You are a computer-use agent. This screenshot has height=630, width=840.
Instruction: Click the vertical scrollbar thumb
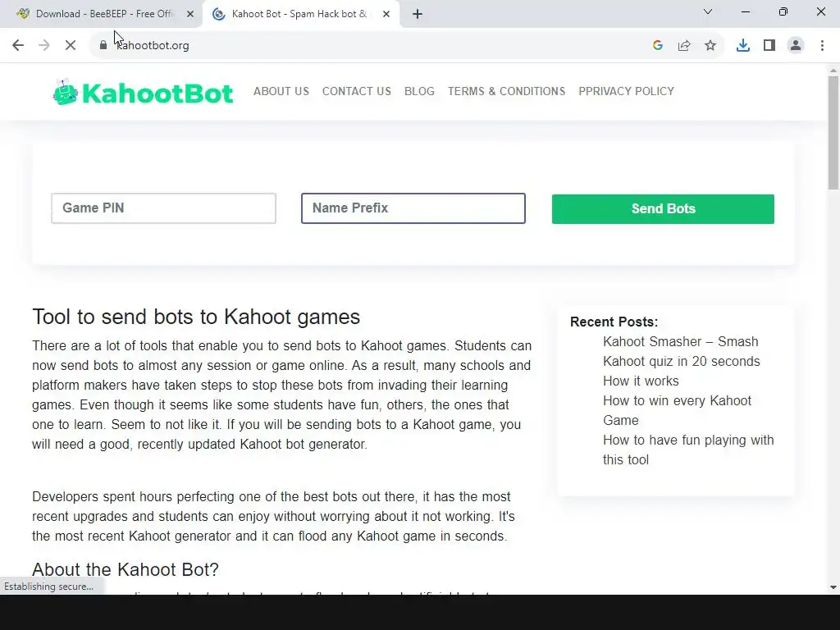[x=833, y=133]
